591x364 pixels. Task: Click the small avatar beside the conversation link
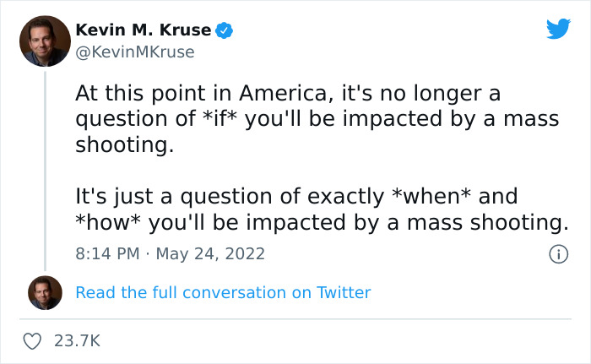tap(45, 292)
